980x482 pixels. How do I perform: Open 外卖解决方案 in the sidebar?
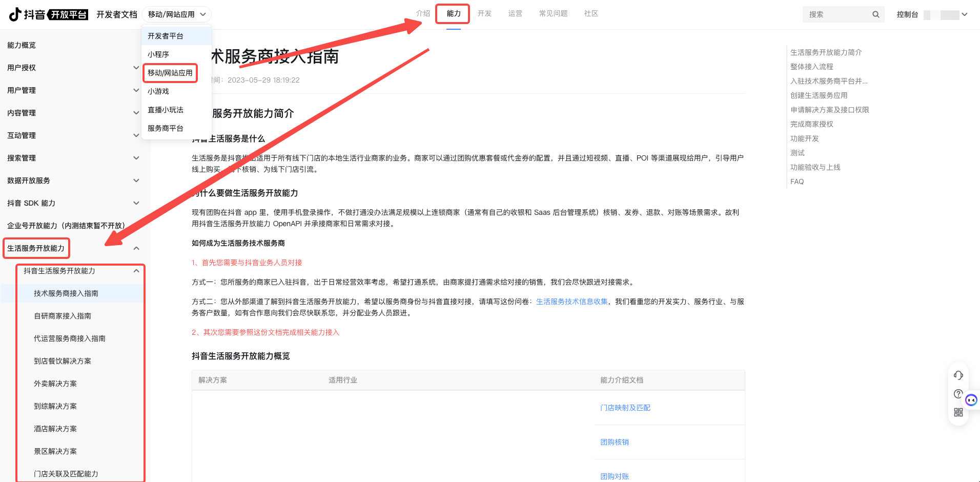pyautogui.click(x=55, y=384)
